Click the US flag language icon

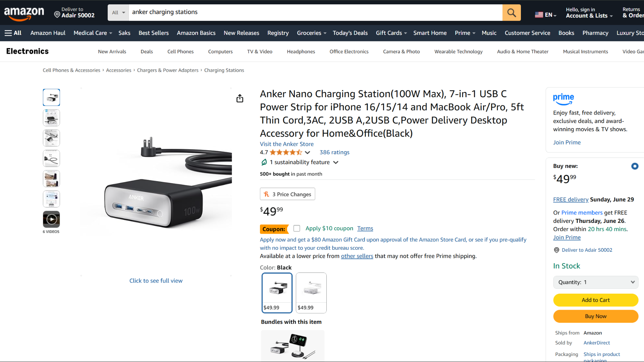coord(539,15)
